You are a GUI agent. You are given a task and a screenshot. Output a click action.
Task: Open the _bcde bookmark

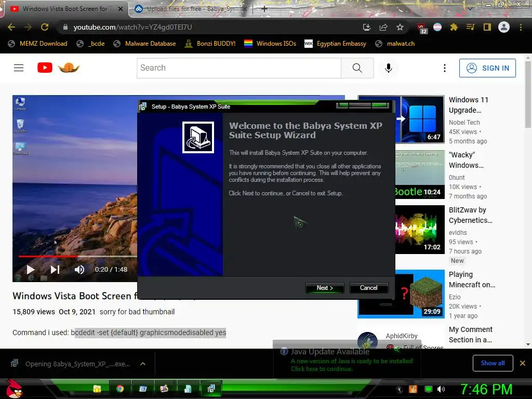[x=90, y=44]
